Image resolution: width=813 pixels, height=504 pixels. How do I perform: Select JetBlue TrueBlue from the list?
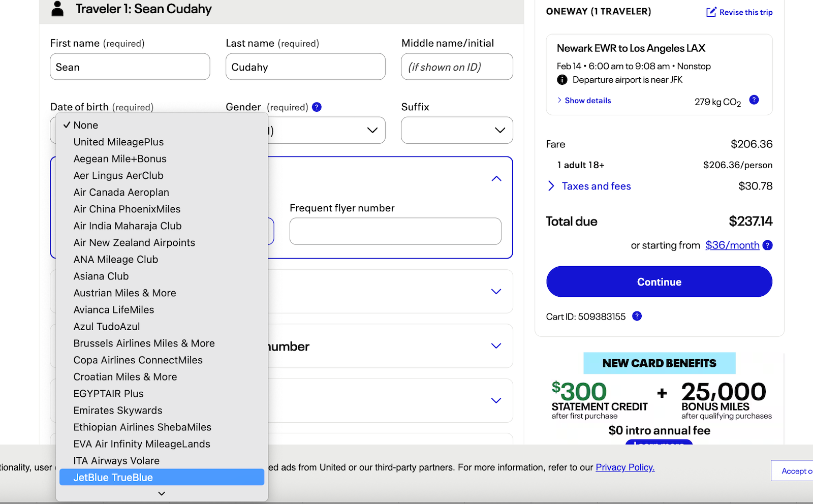(113, 478)
